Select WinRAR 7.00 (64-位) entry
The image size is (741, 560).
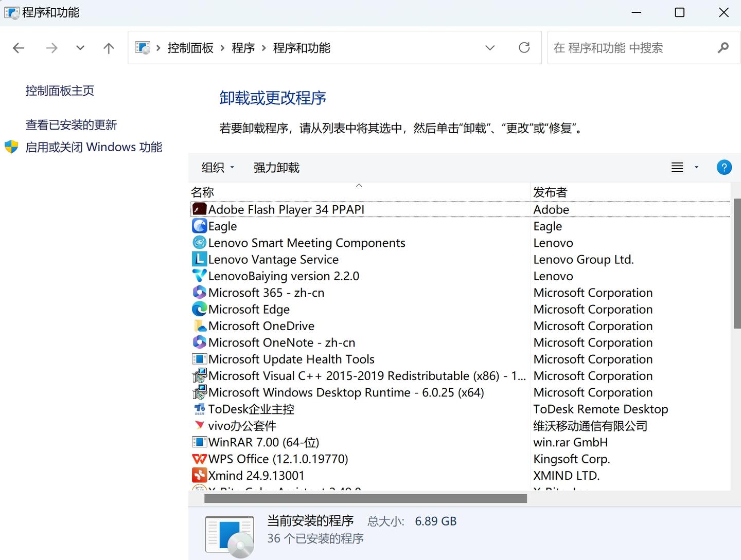point(263,442)
